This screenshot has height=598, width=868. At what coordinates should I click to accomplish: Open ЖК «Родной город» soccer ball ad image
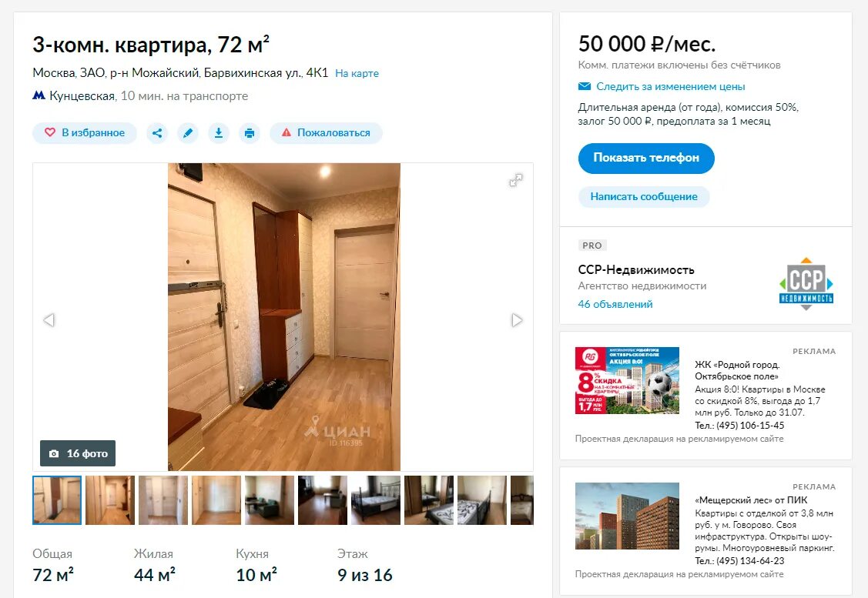tap(627, 381)
